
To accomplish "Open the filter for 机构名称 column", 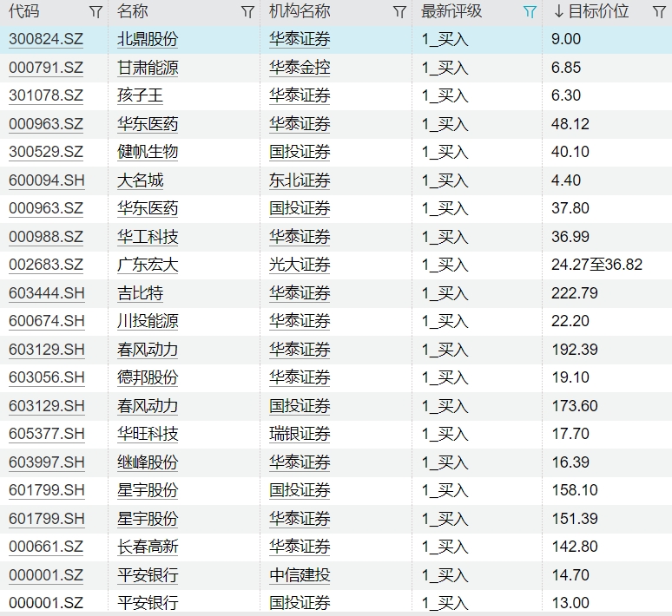I will 399,12.
